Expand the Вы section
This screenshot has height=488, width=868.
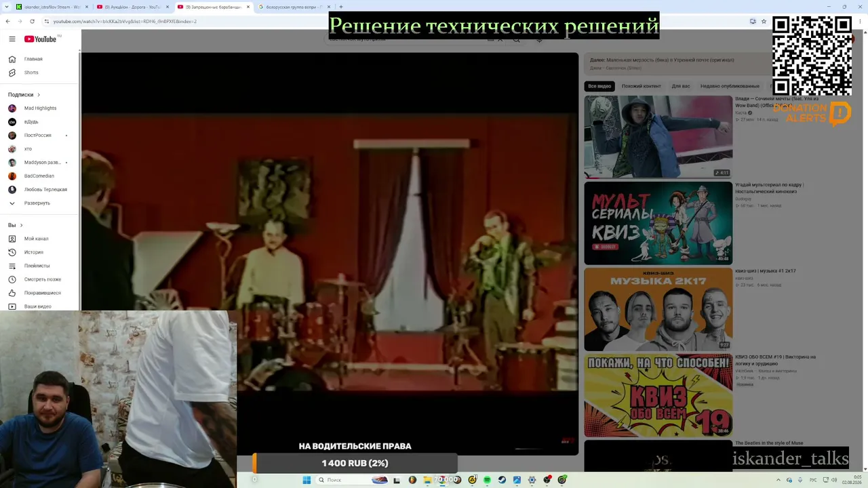click(15, 225)
